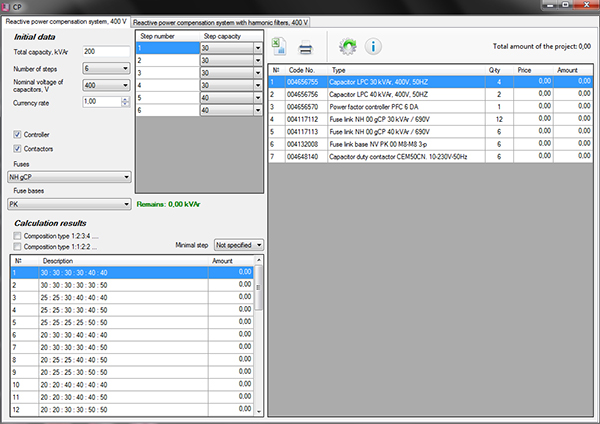Uncheck the Contactors checkbox

click(x=19, y=147)
